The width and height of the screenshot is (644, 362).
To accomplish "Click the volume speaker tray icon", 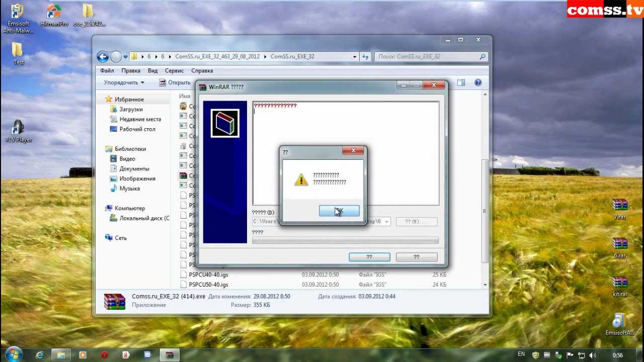I will pyautogui.click(x=593, y=355).
